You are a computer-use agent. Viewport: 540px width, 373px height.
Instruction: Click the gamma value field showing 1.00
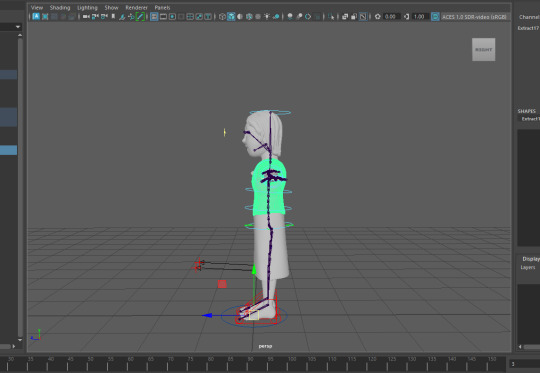(x=420, y=17)
